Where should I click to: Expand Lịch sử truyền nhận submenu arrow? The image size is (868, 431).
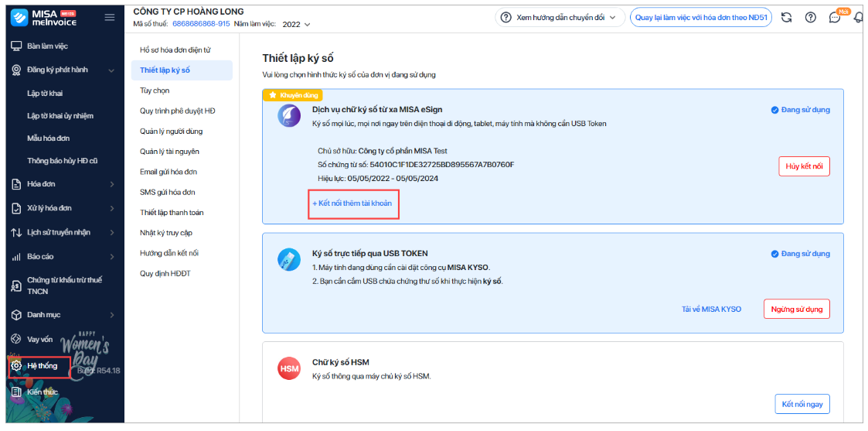pos(112,233)
